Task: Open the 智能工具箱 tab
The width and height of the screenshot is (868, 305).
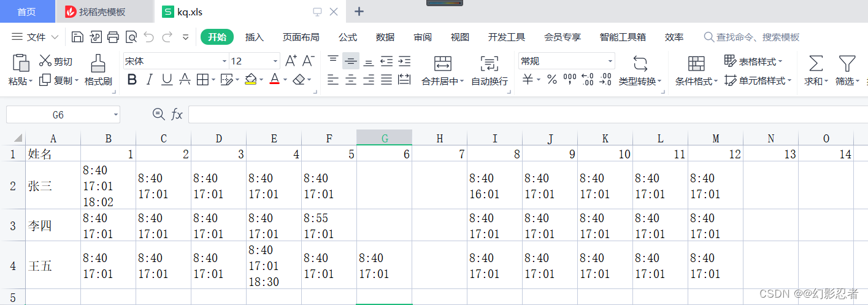Action: [623, 37]
